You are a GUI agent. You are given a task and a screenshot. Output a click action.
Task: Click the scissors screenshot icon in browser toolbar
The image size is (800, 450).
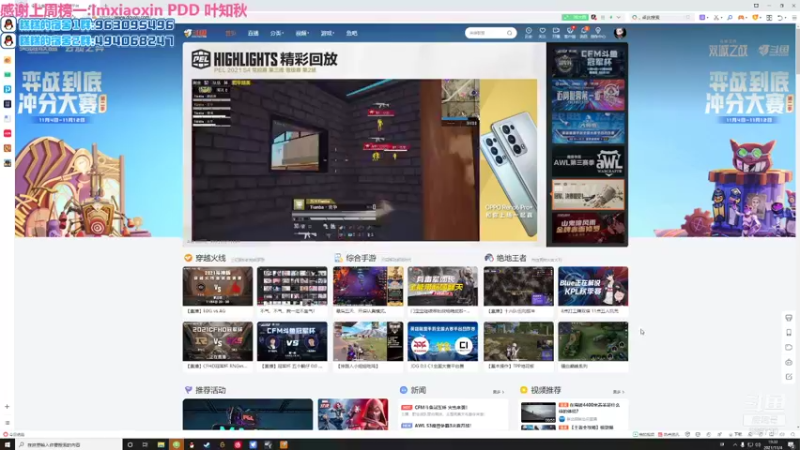(717, 17)
